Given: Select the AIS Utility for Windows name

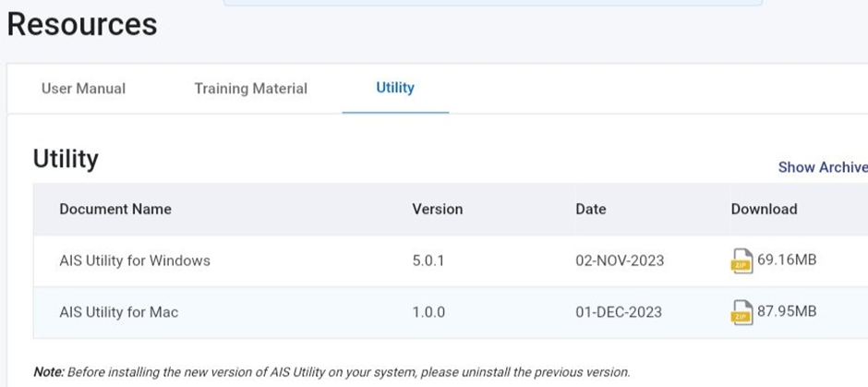Looking at the screenshot, I should click(135, 260).
